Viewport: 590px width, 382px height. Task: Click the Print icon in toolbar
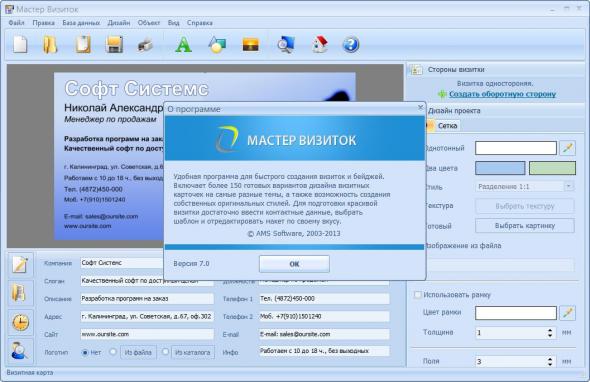tap(145, 45)
